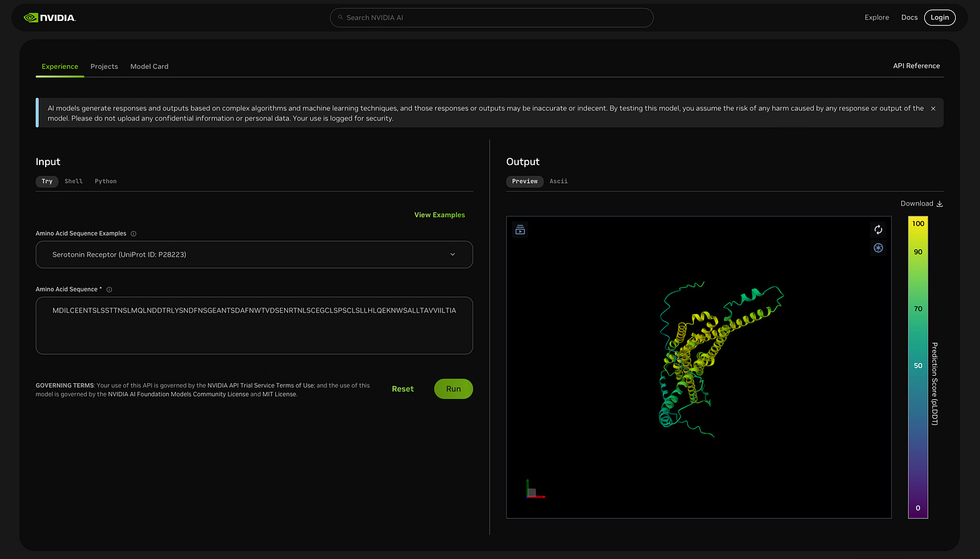Click info icon beside Amino Acid Sequence Examples
The image size is (980, 559).
(133, 234)
